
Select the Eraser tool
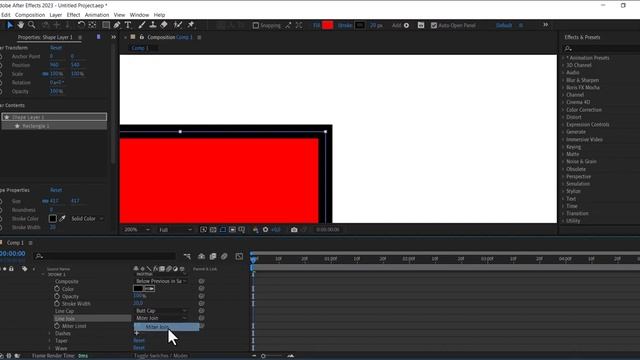164,25
